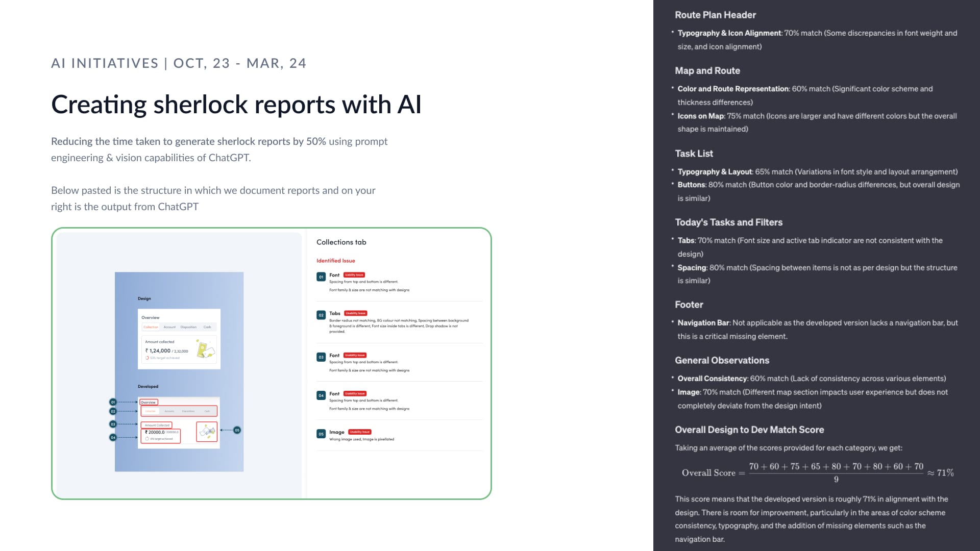The image size is (980, 551).
Task: Select the Collection tab in the Design overview
Action: 151,327
